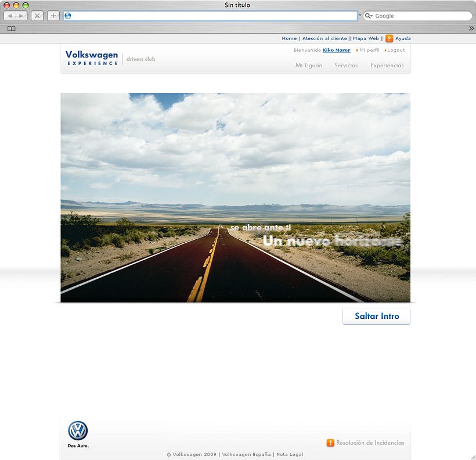The height and width of the screenshot is (460, 476).
Task: Click the green zoom window button
Action: click(x=26, y=5)
